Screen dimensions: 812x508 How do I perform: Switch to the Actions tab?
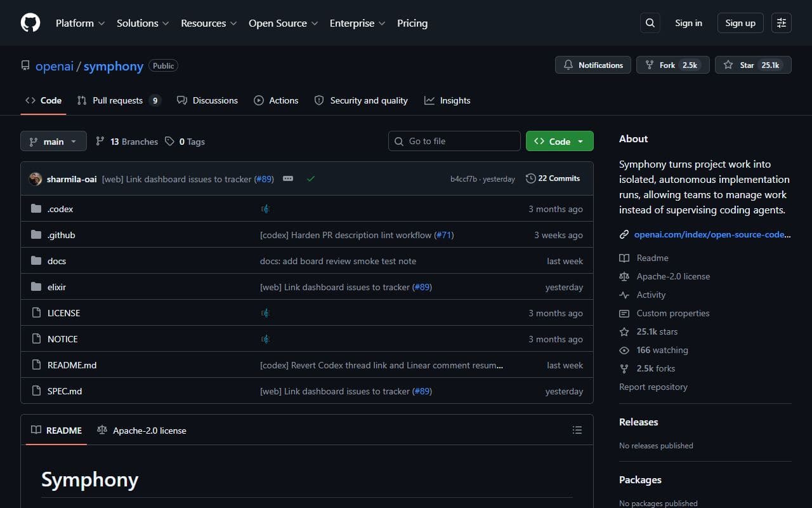[x=276, y=100]
